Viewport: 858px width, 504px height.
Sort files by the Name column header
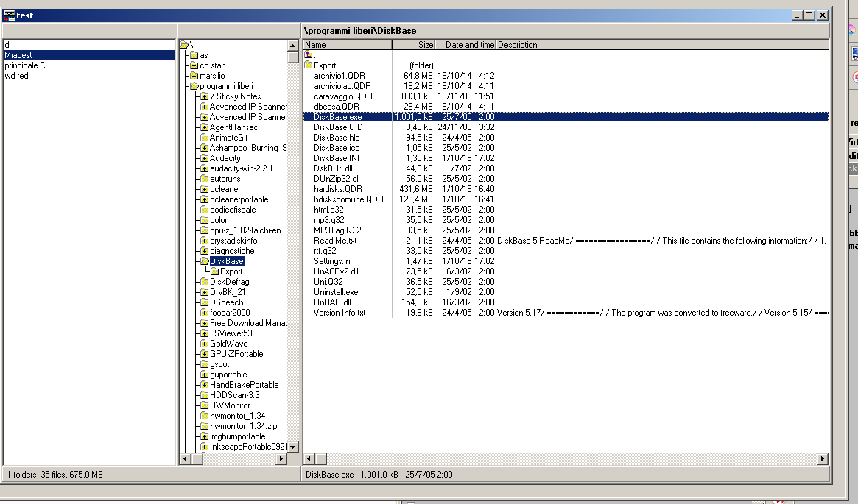348,45
